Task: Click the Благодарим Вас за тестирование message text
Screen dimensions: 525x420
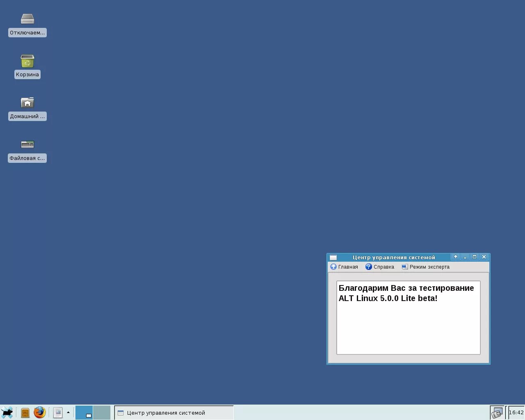Action: 406,293
